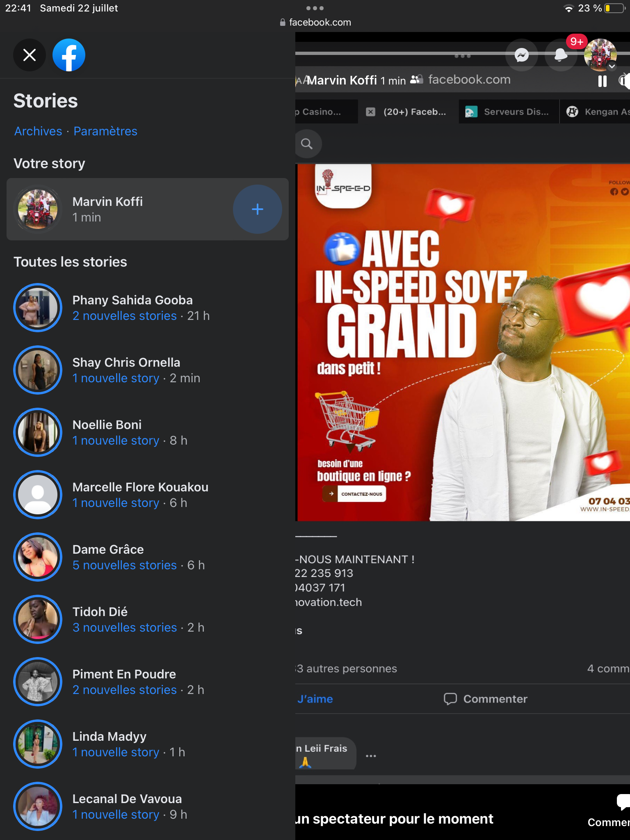
Task: Pause the playing story
Action: pos(602,81)
